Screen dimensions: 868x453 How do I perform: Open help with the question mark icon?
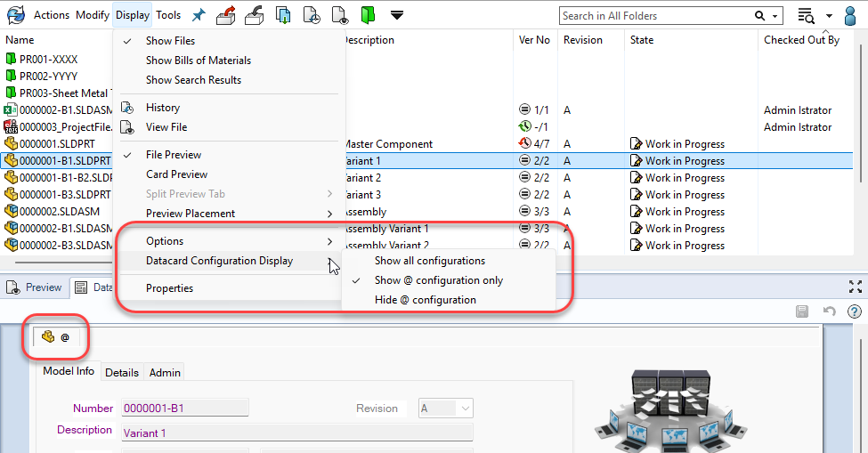pyautogui.click(x=854, y=311)
